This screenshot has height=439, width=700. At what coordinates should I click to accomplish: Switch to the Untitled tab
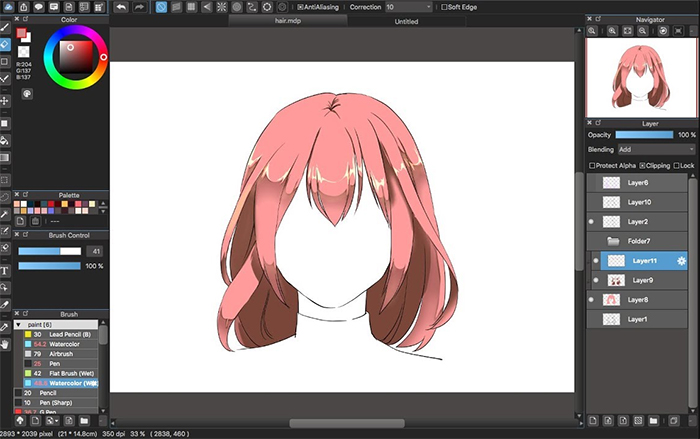[406, 21]
